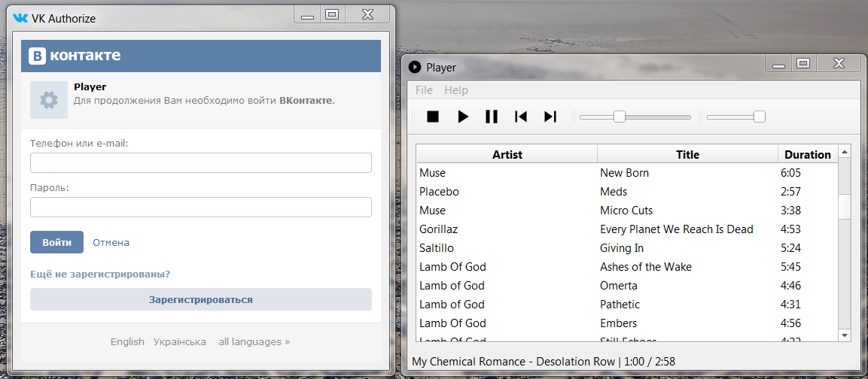Select Every Planet We Reach Is Dead
This screenshot has height=379, width=868.
point(677,229)
